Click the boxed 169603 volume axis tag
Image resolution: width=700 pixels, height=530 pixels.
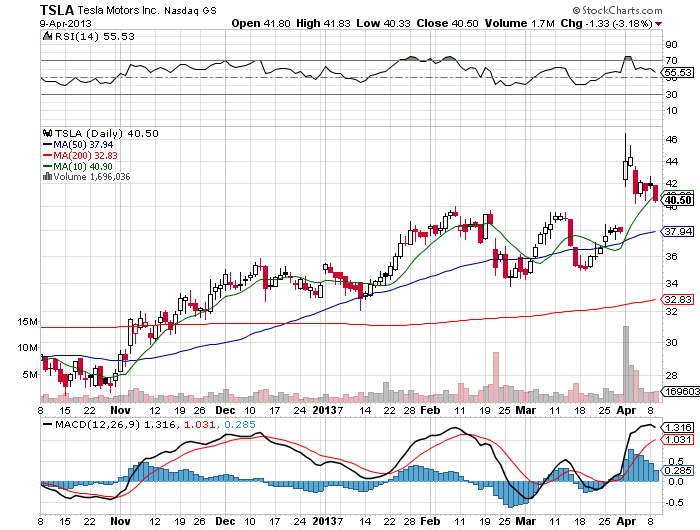point(680,392)
